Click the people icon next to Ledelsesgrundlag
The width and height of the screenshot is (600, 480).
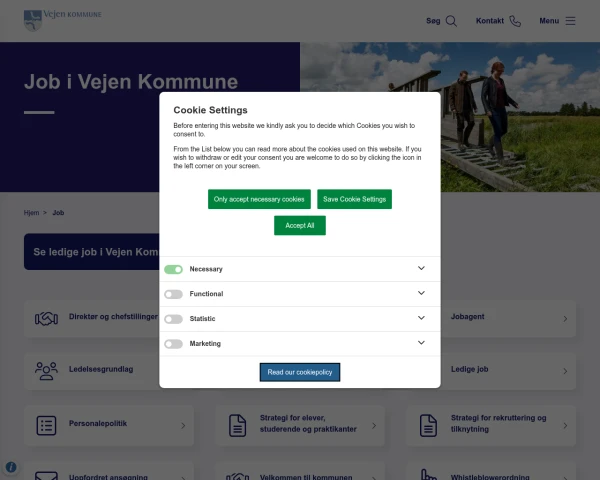46,371
